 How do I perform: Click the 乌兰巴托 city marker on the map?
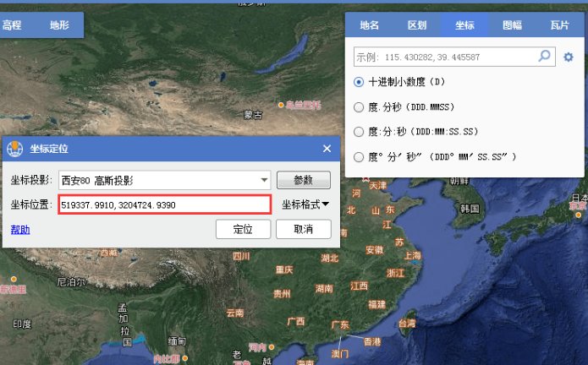click(281, 106)
